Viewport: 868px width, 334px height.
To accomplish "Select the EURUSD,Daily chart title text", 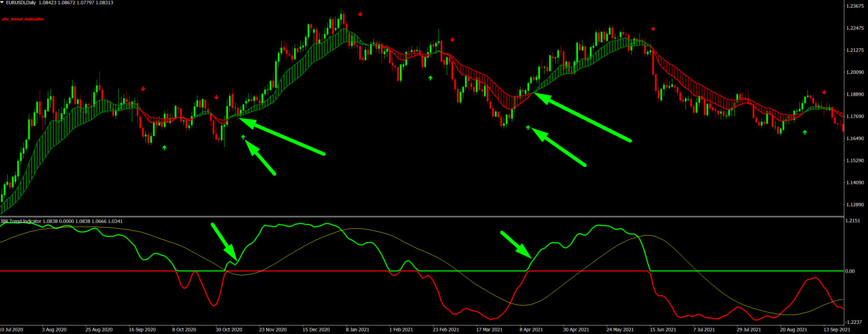I will [x=22, y=3].
